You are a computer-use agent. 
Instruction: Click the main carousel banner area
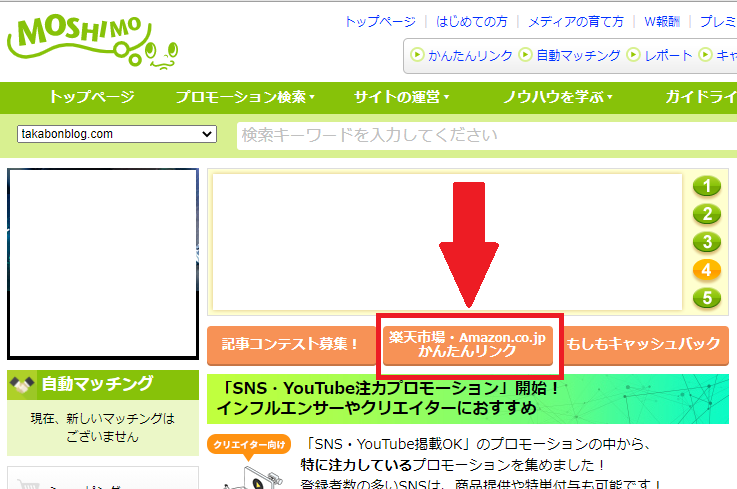coord(447,242)
